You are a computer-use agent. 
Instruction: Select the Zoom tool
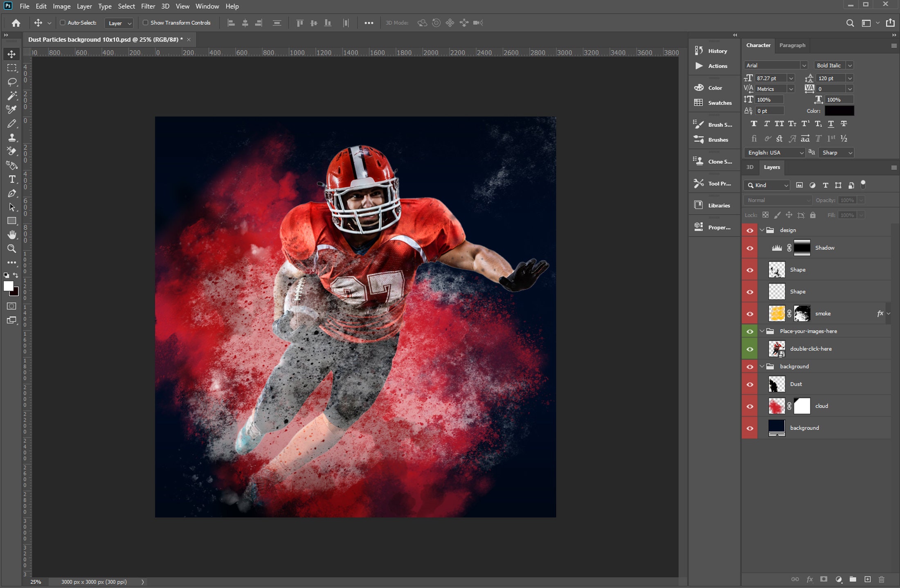point(12,249)
